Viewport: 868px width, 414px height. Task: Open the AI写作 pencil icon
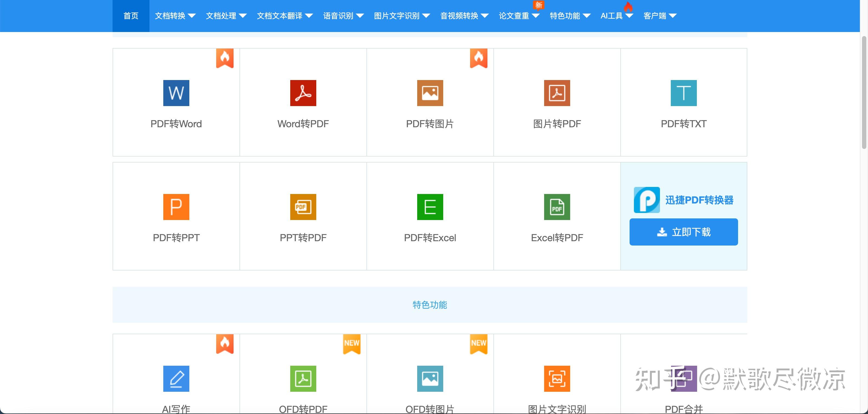[x=176, y=379]
